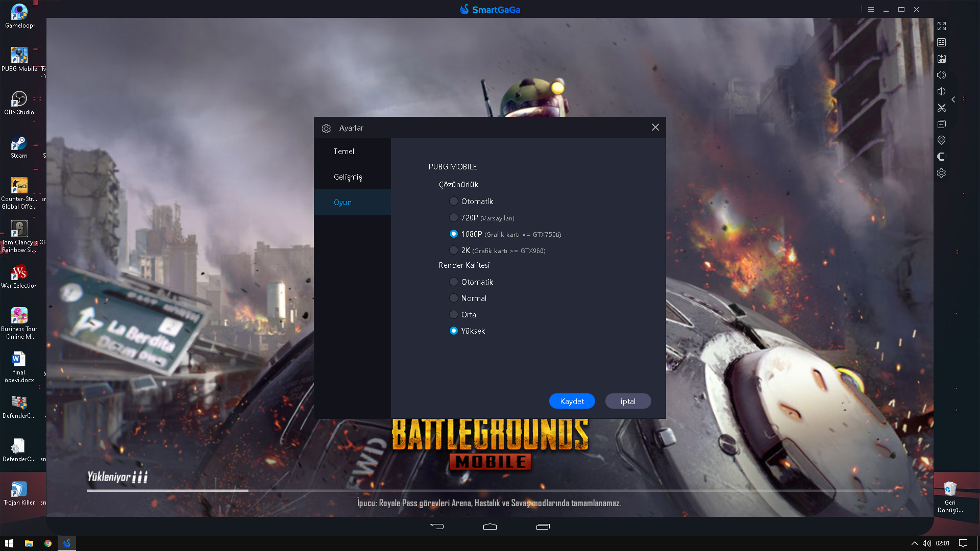Open the location pin tool
Viewport: 980px width, 551px height.
(942, 140)
